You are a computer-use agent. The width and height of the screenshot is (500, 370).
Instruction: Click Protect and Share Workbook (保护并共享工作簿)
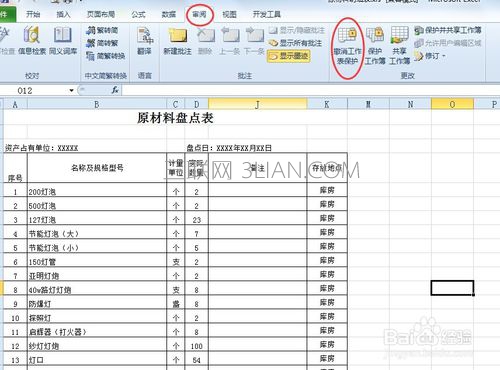(x=448, y=30)
